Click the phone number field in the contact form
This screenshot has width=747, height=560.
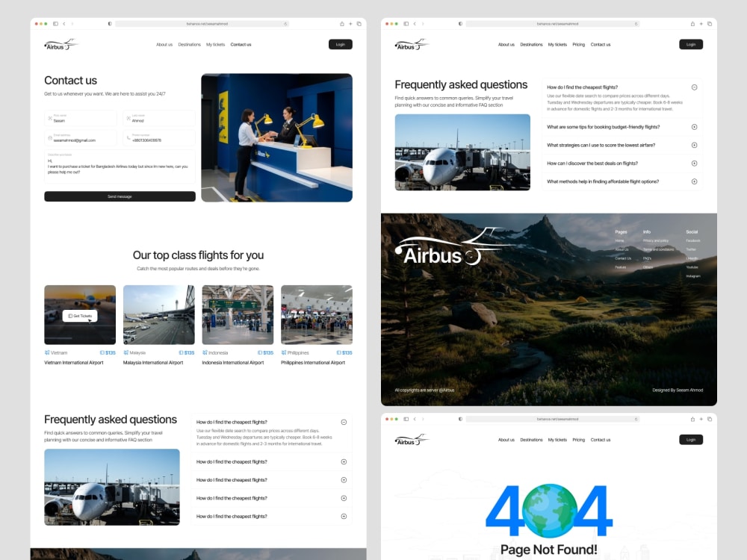click(159, 138)
